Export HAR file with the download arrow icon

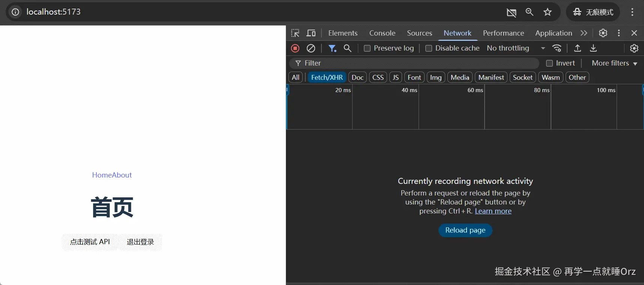click(593, 48)
